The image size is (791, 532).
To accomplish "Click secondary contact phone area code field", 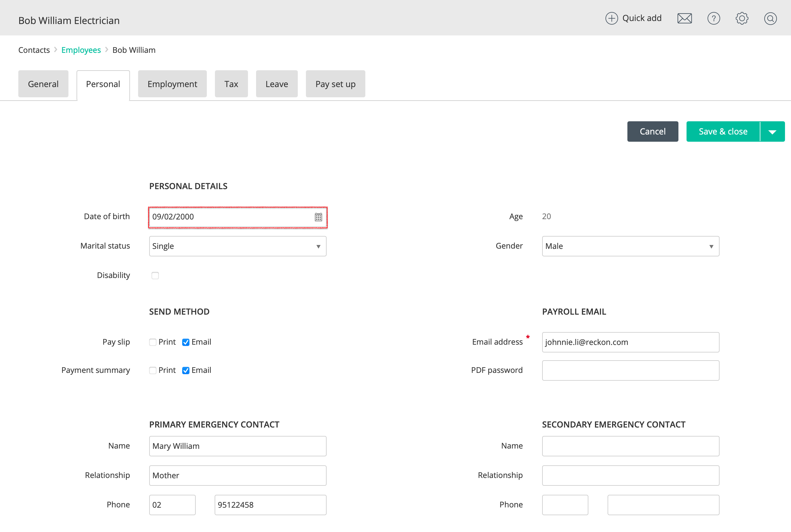I will click(x=565, y=505).
